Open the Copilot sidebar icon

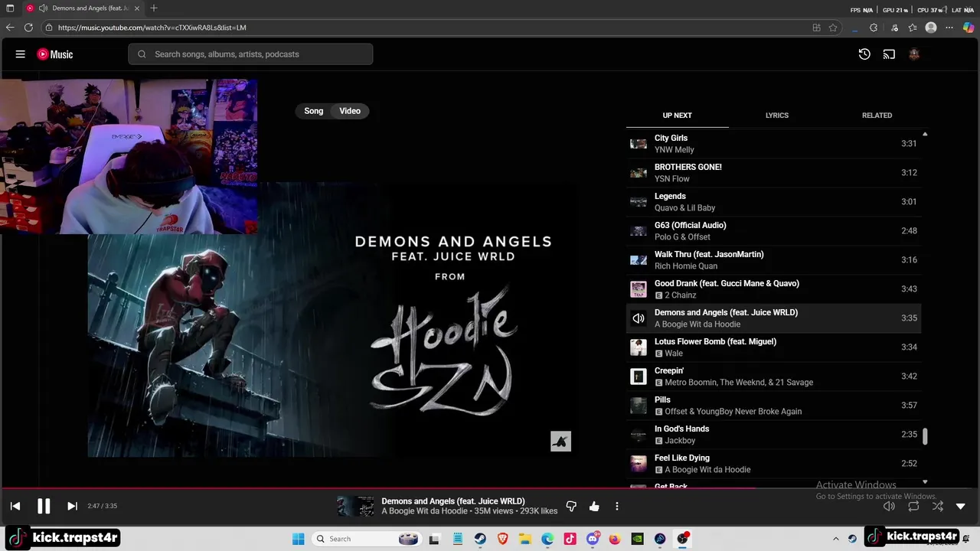coord(969,28)
